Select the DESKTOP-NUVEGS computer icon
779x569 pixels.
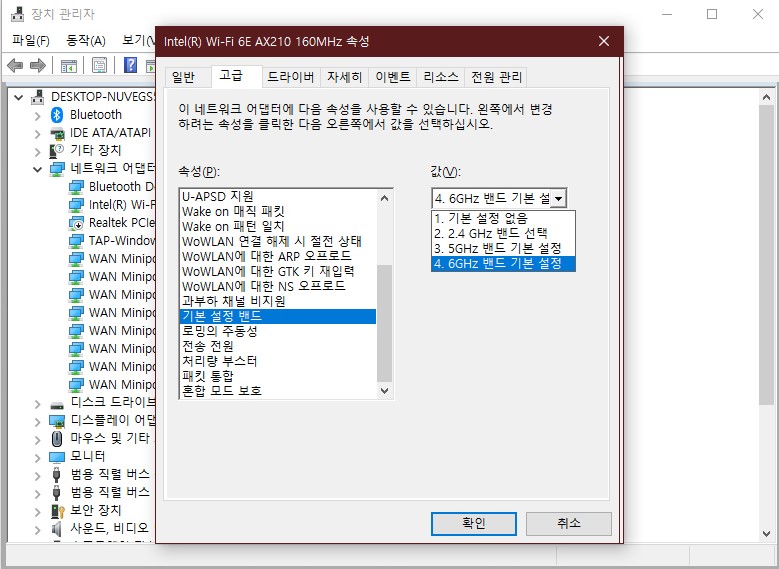pos(38,97)
